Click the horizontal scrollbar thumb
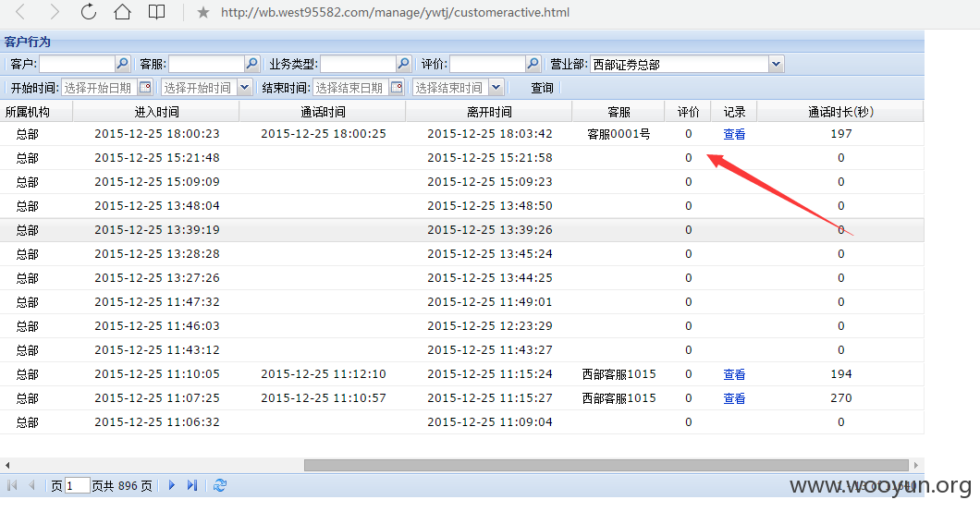The height and width of the screenshot is (512, 980). [606, 465]
